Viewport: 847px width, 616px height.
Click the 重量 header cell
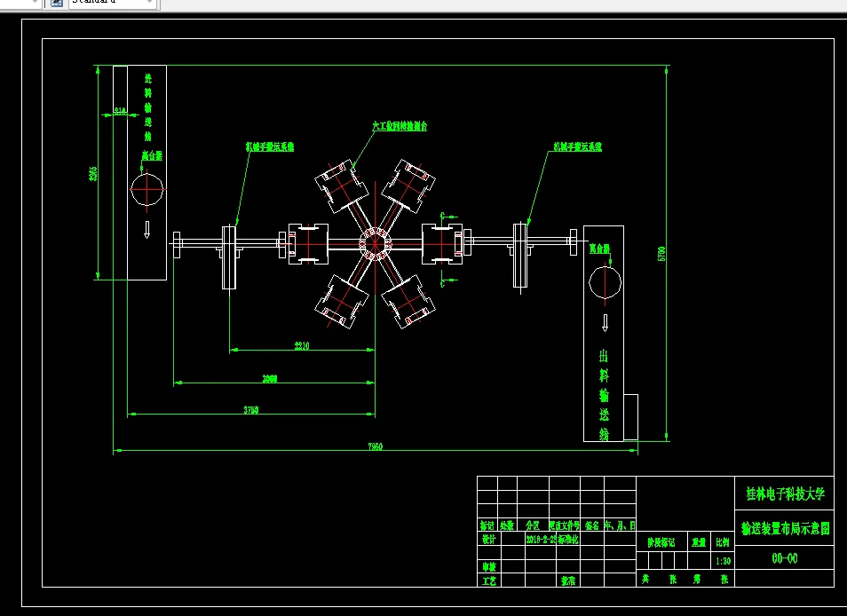click(x=699, y=542)
